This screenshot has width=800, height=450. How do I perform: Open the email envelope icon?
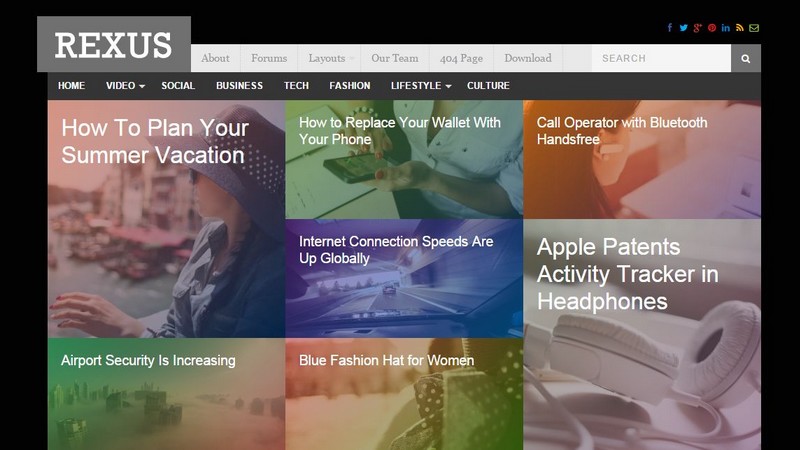754,28
